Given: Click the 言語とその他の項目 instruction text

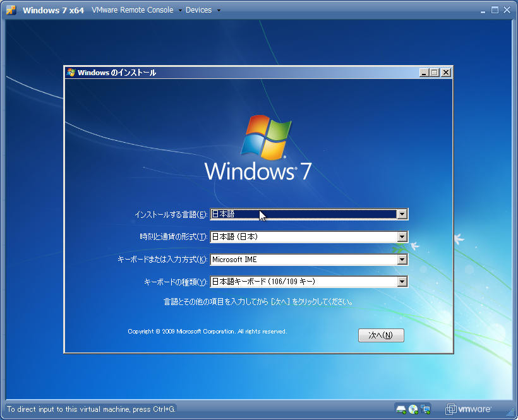Looking at the screenshot, I should click(258, 301).
